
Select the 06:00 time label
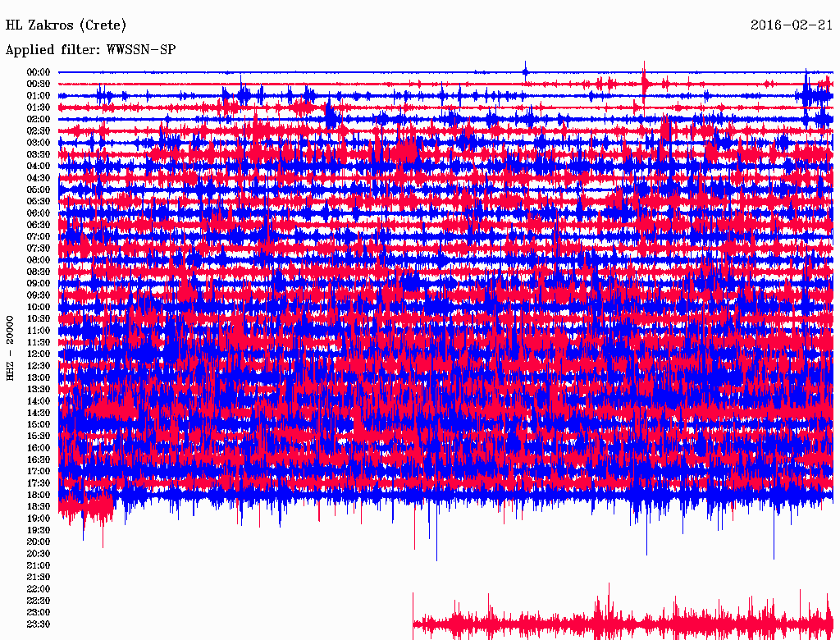pos(39,213)
